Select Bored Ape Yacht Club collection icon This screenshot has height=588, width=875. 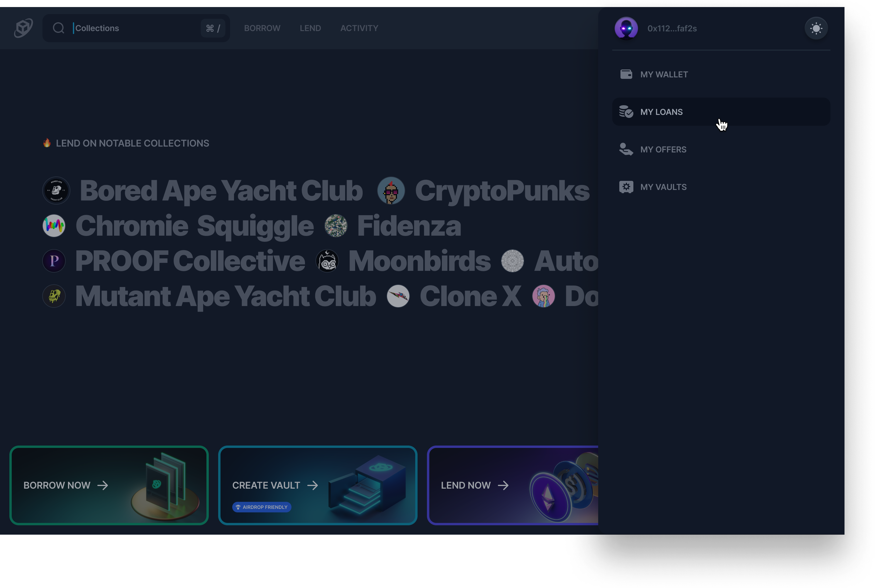(x=56, y=191)
